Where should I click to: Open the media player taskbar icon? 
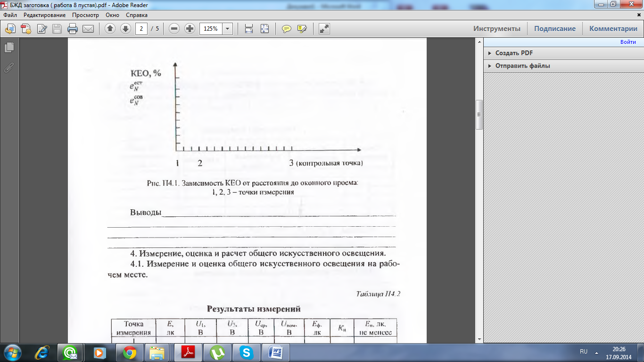(99, 353)
